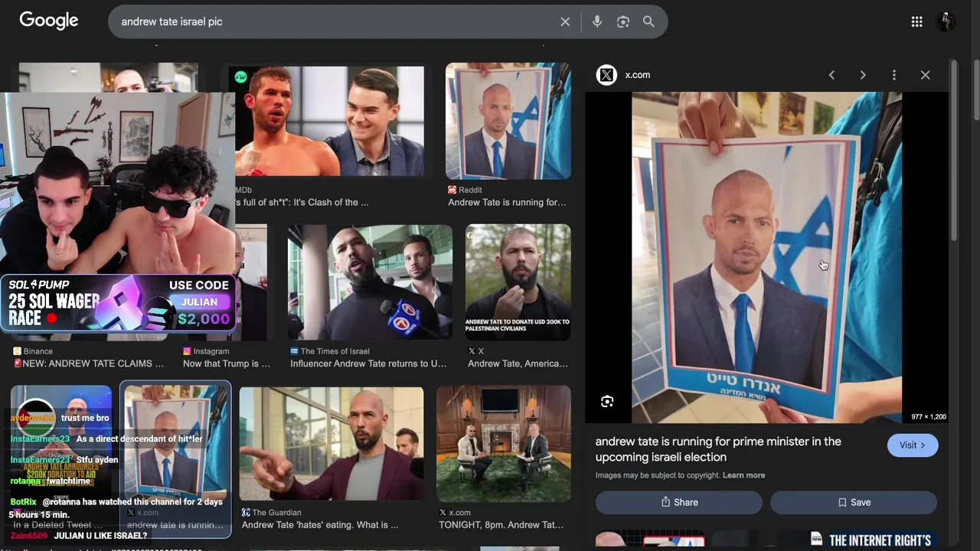This screenshot has width=980, height=551.
Task: Click 'Andrew Tate 'hates' eating' caption
Action: coord(320,525)
